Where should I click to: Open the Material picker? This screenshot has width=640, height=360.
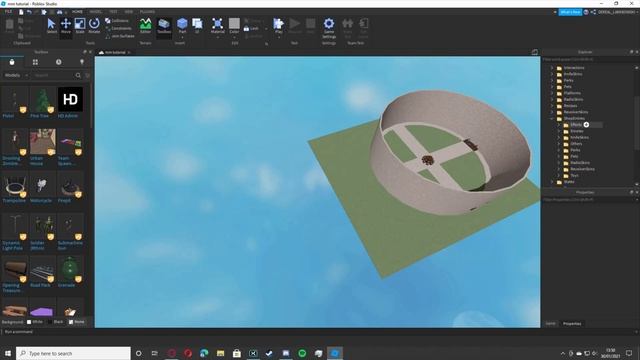click(x=218, y=26)
